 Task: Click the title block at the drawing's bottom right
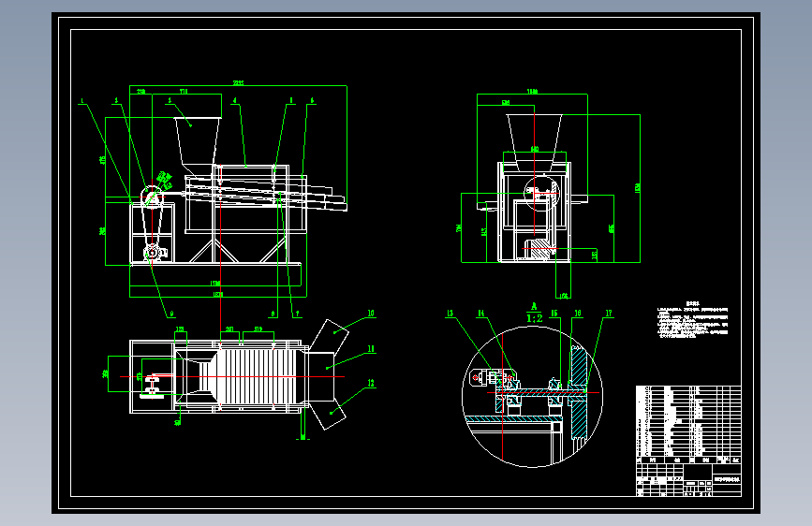(x=688, y=480)
